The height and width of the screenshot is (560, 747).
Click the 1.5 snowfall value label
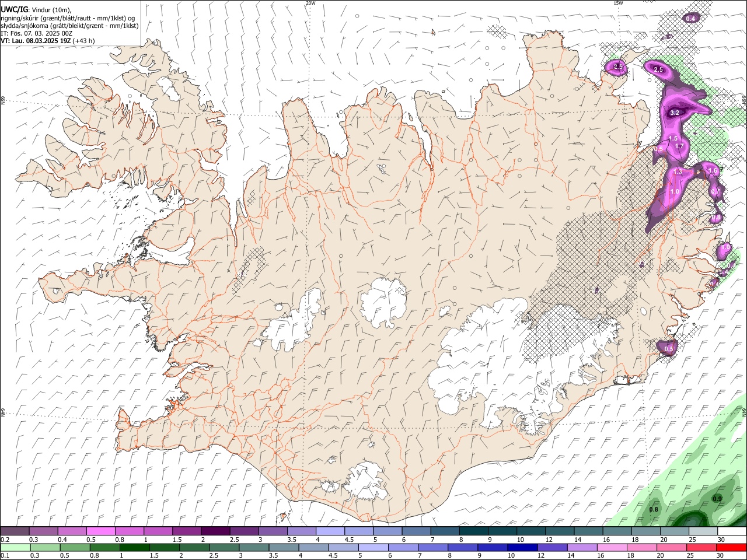coord(672,138)
